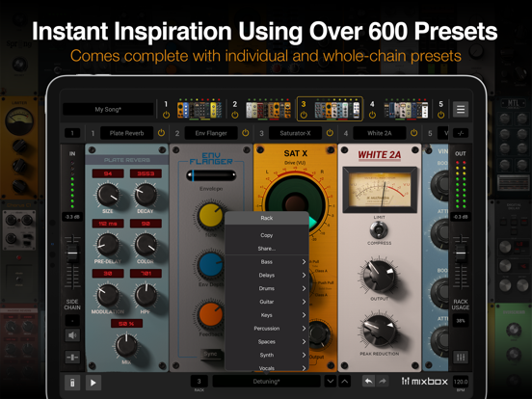Toggle power for rack 5
Viewport: 532px width, 399px height.
pos(440,115)
